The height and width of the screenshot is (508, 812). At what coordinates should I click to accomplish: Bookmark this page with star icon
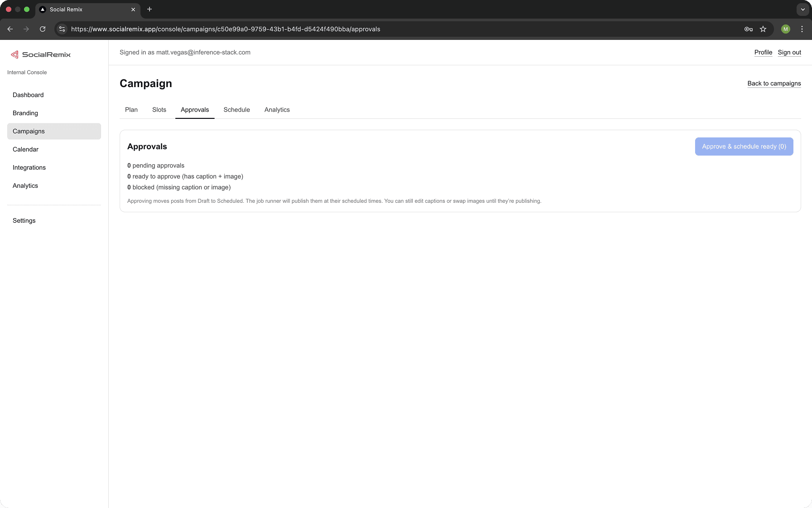pos(763,29)
